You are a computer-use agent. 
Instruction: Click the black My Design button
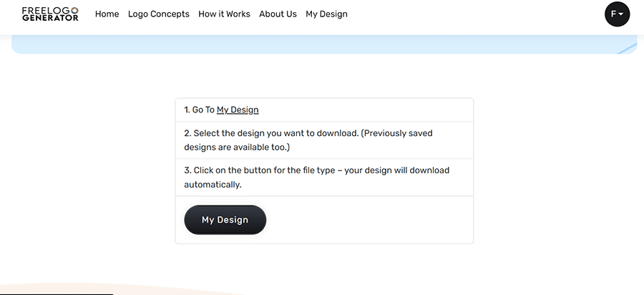pyautogui.click(x=225, y=220)
